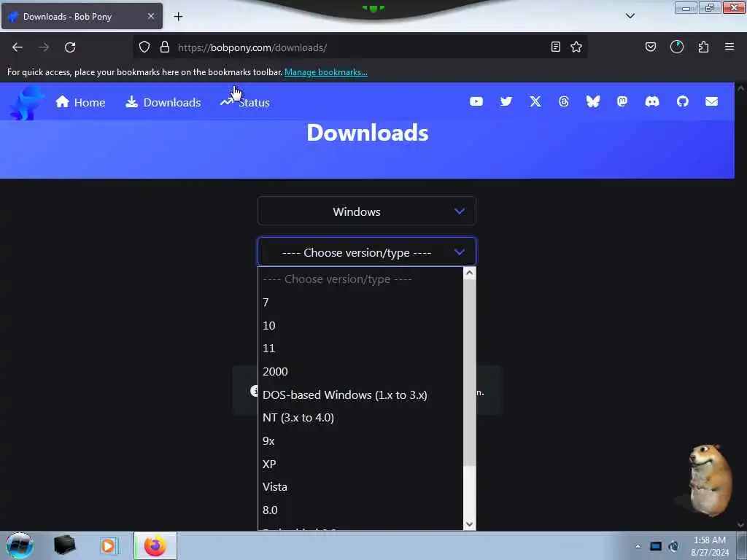Select version 10 from the list
The width and height of the screenshot is (747, 560).
[360, 325]
